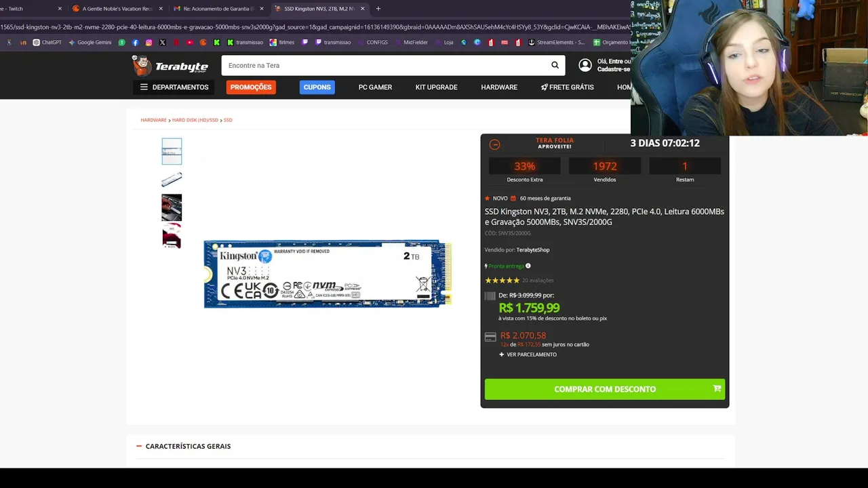
Task: Open Google Gemini bookmark
Action: (90, 42)
